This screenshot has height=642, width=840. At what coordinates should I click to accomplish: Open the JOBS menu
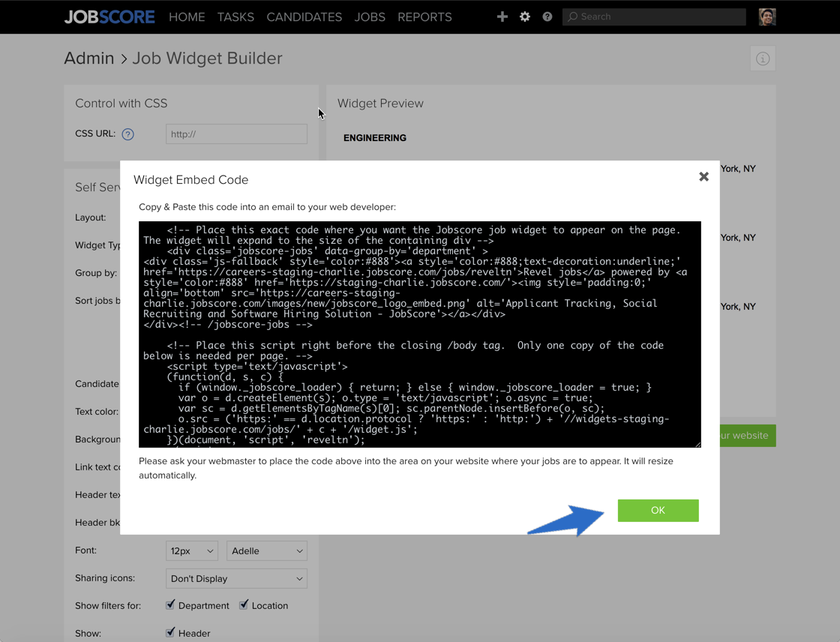coord(370,17)
